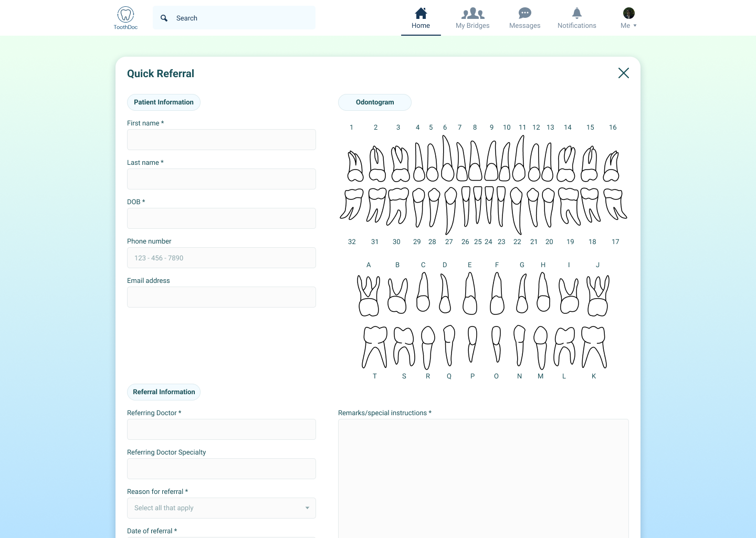The width and height of the screenshot is (756, 538).
Task: Select primary tooth J
Action: [598, 296]
